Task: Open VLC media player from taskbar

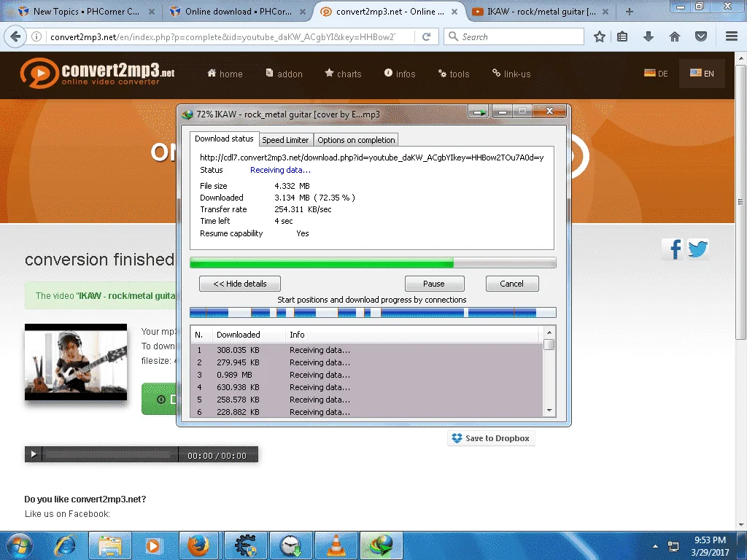Action: click(x=336, y=545)
